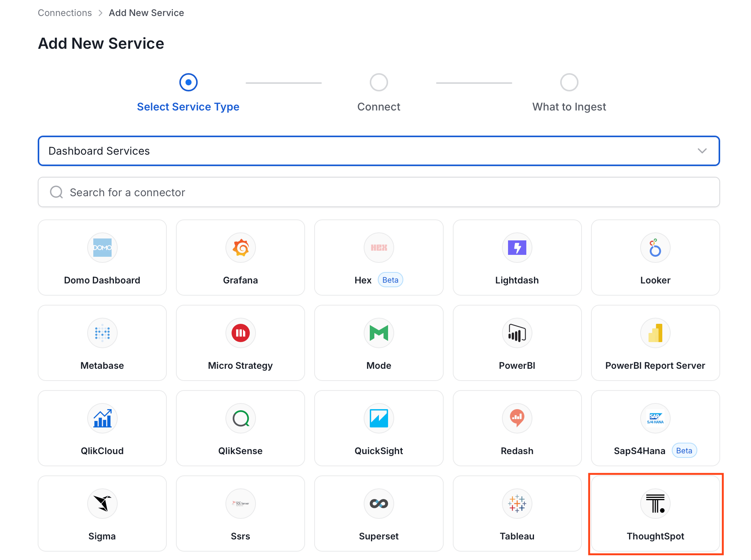Click the Connect step circle
This screenshot has width=751, height=560.
click(379, 82)
